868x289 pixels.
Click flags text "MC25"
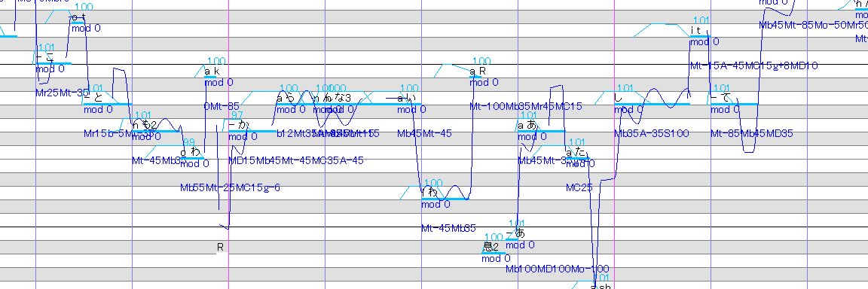click(579, 188)
